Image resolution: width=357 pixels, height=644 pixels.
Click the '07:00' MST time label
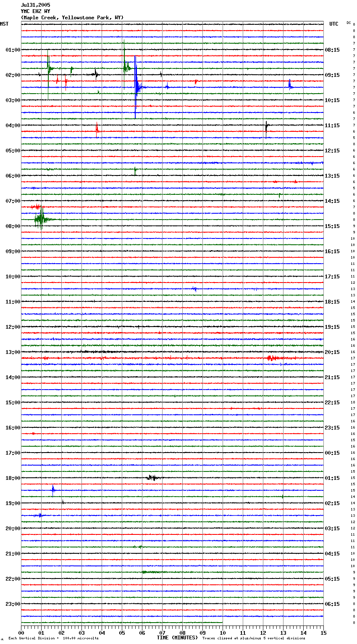click(x=13, y=201)
